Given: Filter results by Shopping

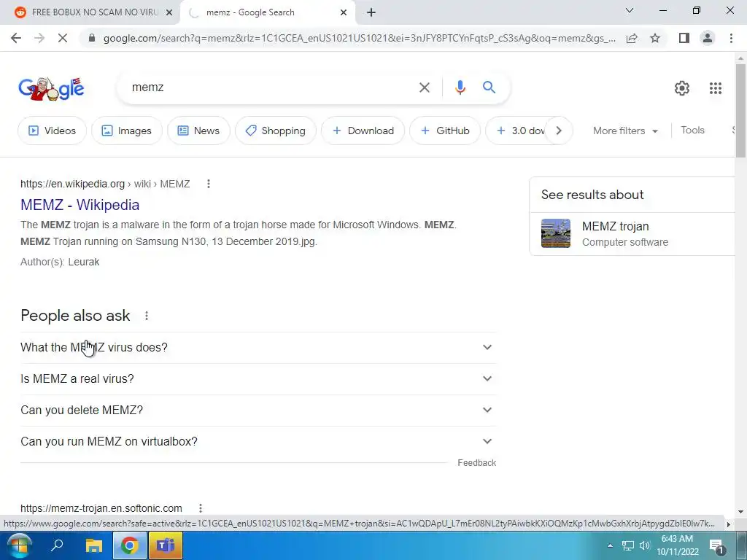Looking at the screenshot, I should point(275,131).
